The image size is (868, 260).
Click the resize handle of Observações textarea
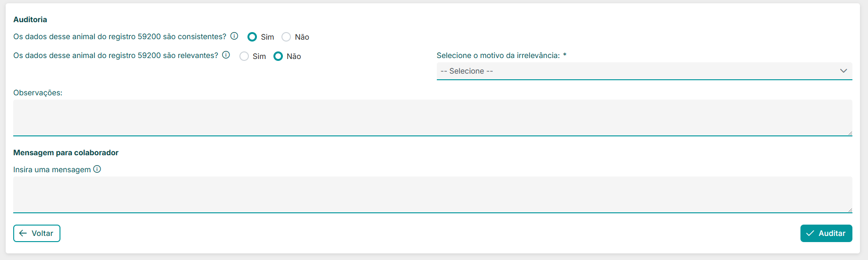850,133
